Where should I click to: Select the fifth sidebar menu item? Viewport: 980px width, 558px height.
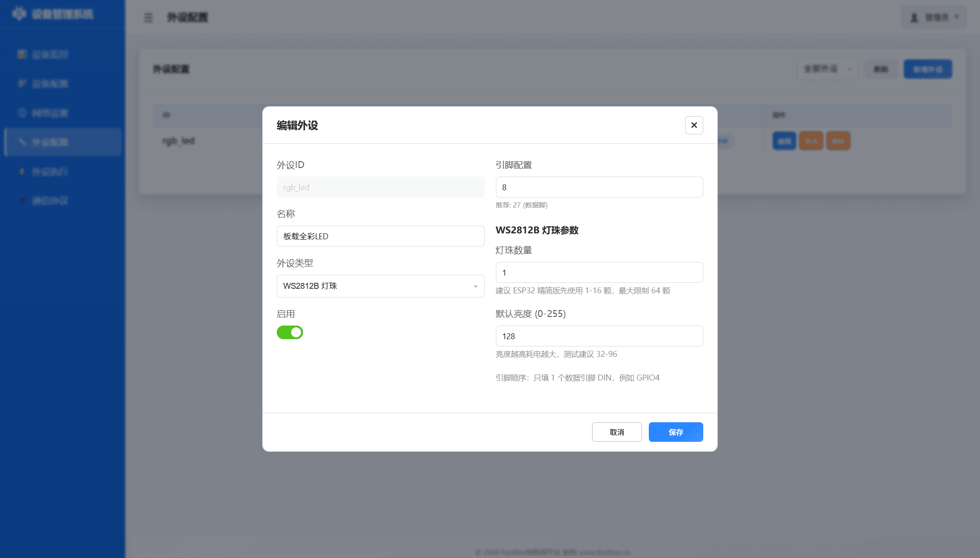pos(63,172)
